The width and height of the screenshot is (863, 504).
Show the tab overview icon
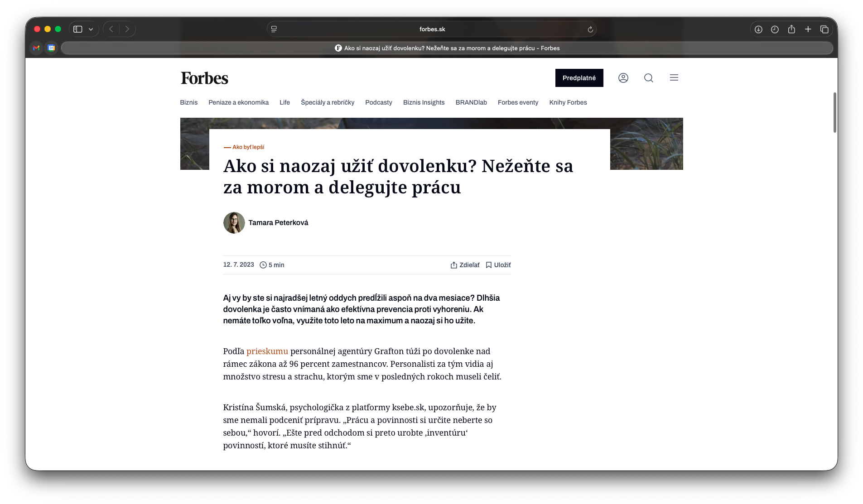pyautogui.click(x=824, y=29)
